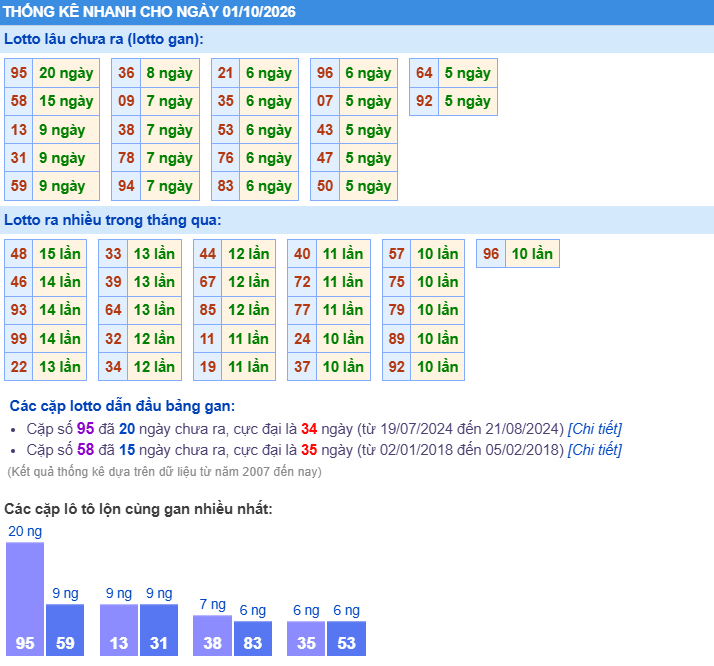Select lotto gan number 07
Viewport: 714px width, 666px height.
click(x=325, y=101)
